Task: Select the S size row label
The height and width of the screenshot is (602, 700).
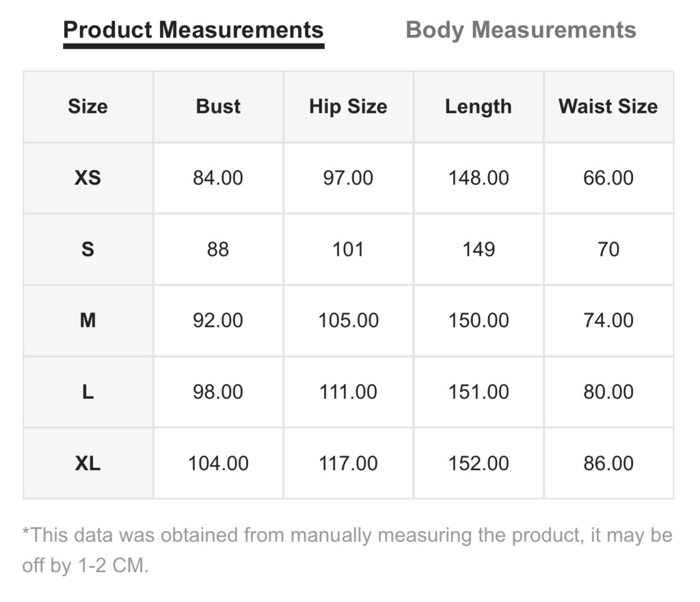Action: coord(88,249)
